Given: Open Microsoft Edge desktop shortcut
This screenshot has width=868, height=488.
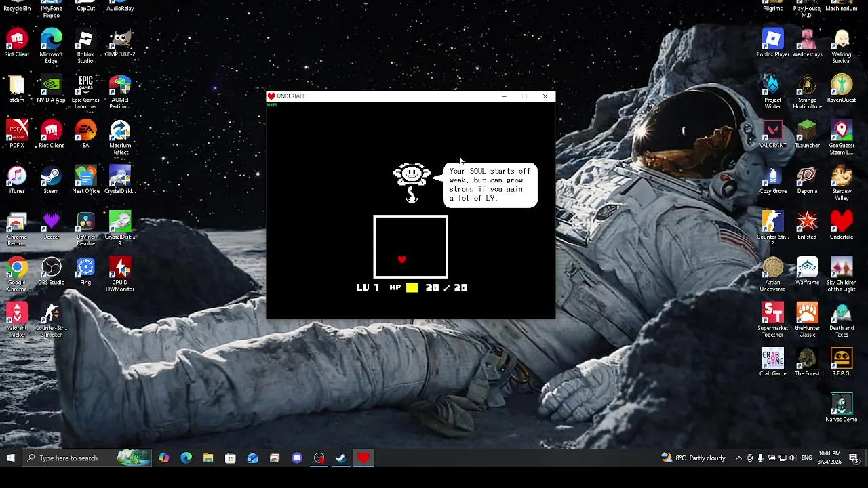Looking at the screenshot, I should coord(51,46).
